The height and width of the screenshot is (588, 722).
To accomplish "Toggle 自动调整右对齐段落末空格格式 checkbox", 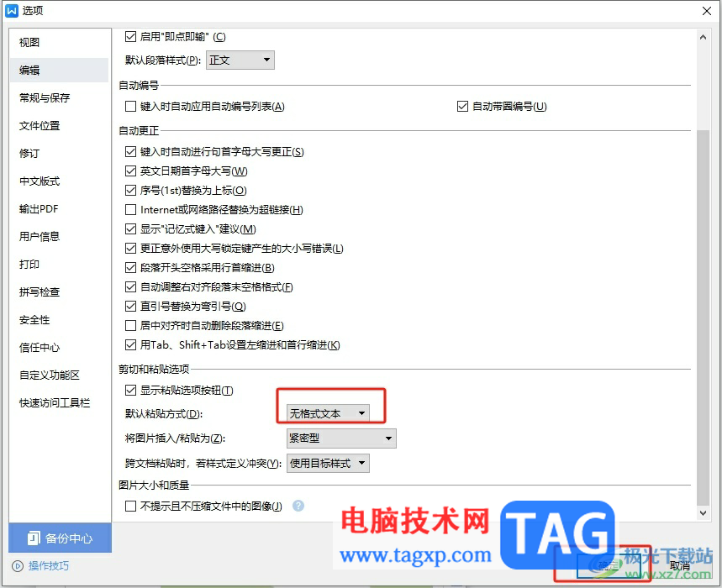I will (131, 286).
